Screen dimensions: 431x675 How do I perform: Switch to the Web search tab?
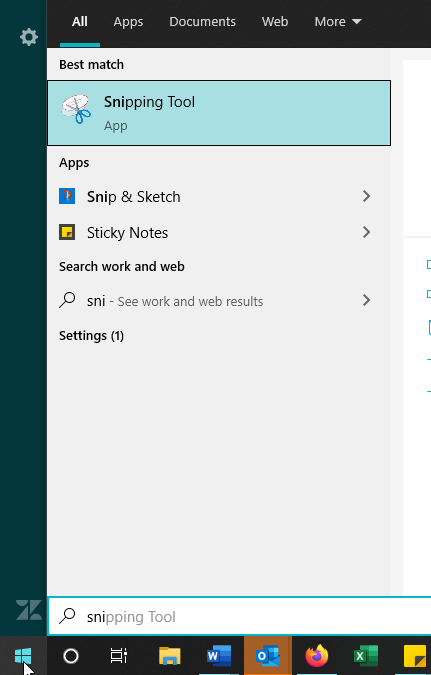click(x=275, y=22)
